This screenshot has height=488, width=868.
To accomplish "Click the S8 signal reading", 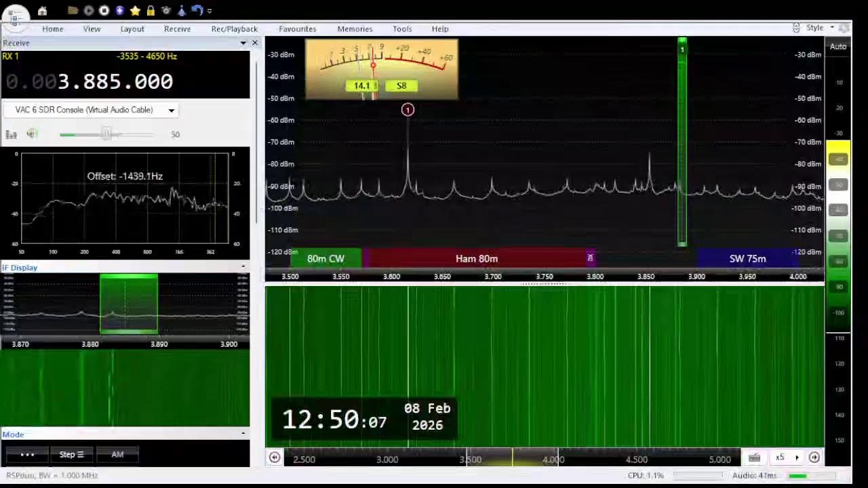I will pos(401,86).
